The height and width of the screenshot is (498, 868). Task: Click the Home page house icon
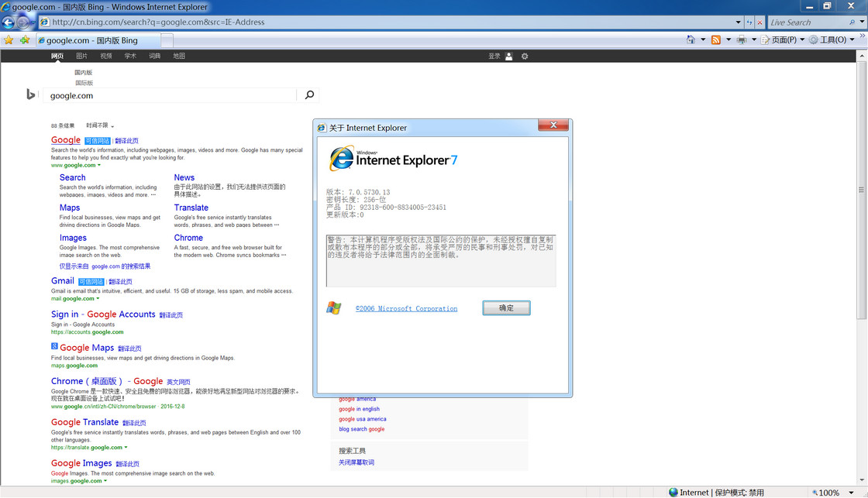[x=691, y=39]
